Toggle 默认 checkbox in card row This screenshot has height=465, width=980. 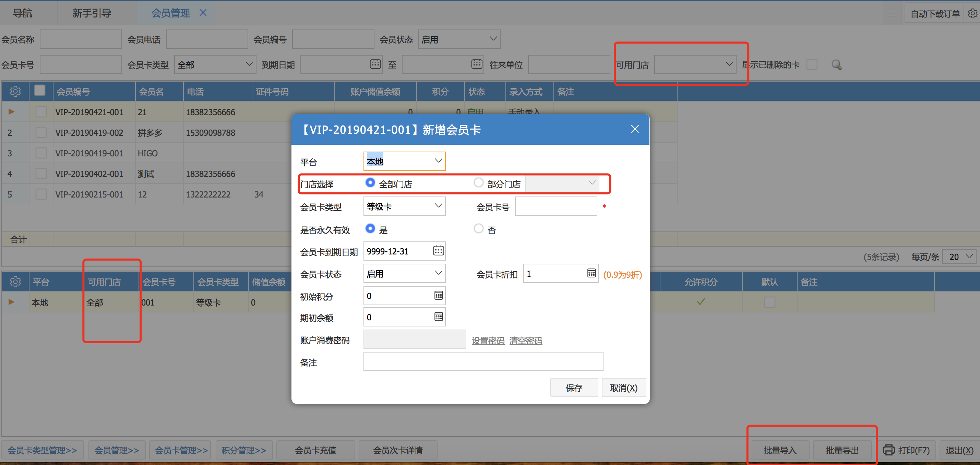point(769,302)
